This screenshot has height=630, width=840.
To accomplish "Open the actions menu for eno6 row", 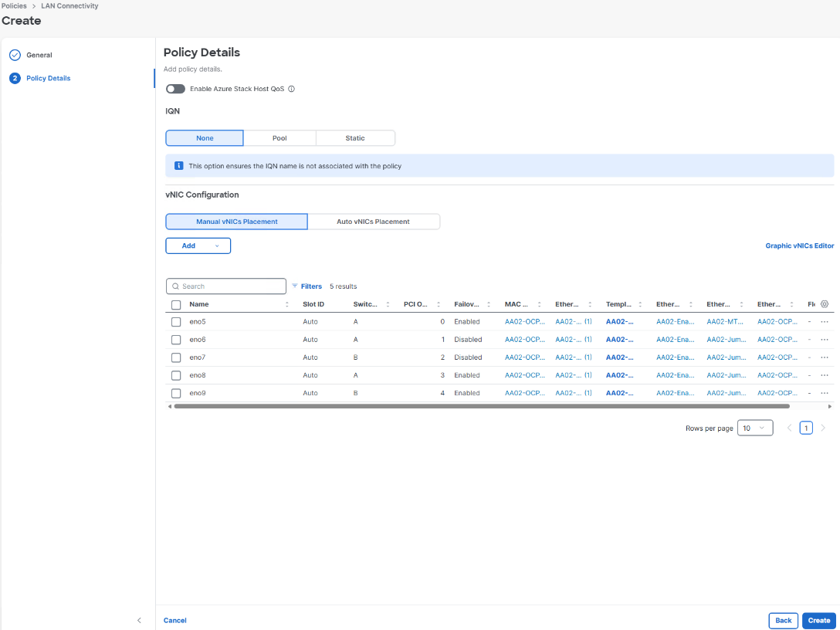I will click(825, 340).
